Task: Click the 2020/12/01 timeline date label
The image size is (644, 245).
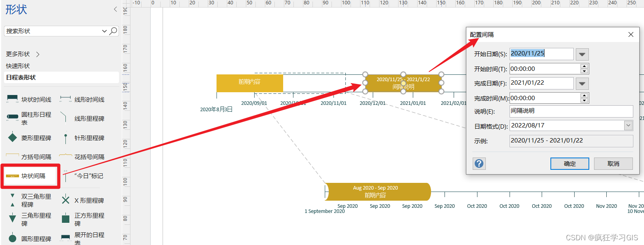Action: [372, 103]
